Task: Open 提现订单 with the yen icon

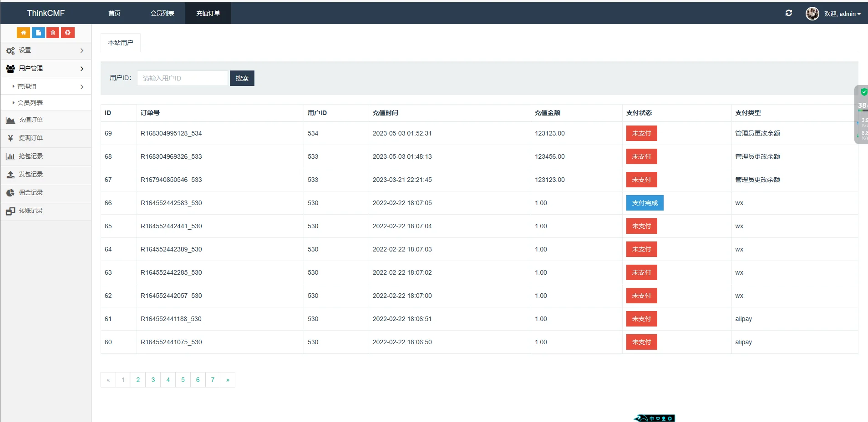Action: [x=30, y=138]
